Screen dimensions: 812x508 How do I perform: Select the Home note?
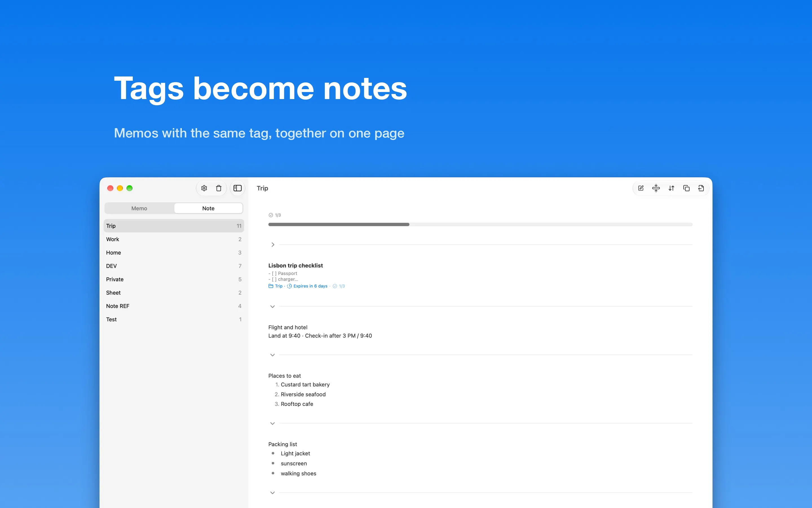(x=174, y=253)
